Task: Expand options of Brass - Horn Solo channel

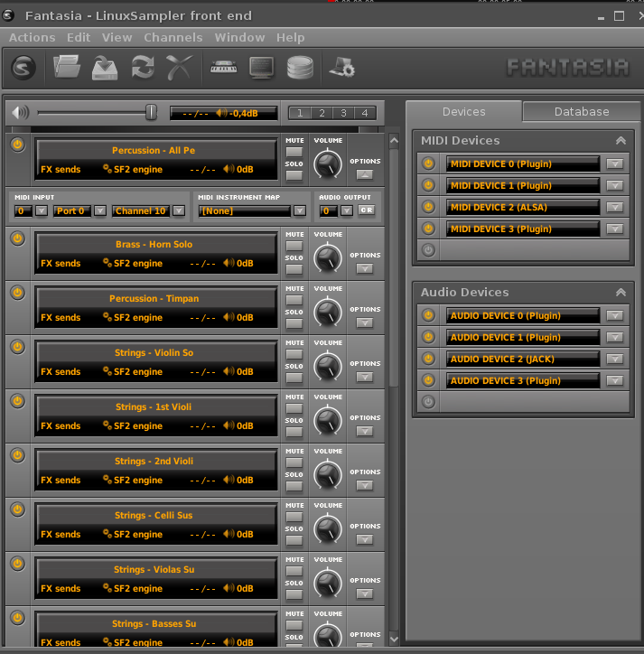Action: point(365,268)
